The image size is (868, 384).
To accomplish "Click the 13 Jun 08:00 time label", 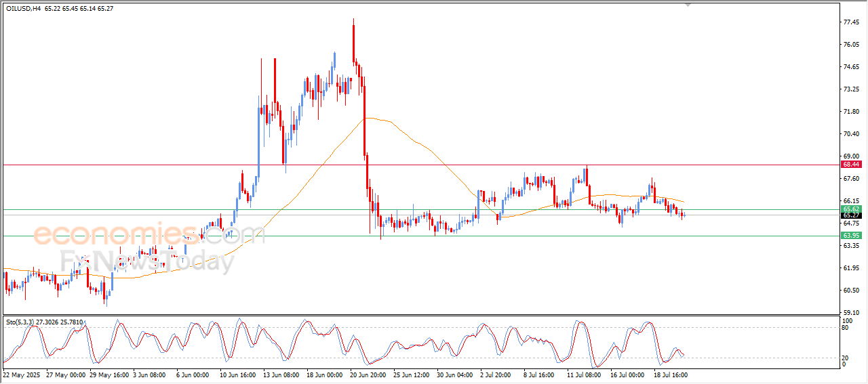I will coord(281,374).
